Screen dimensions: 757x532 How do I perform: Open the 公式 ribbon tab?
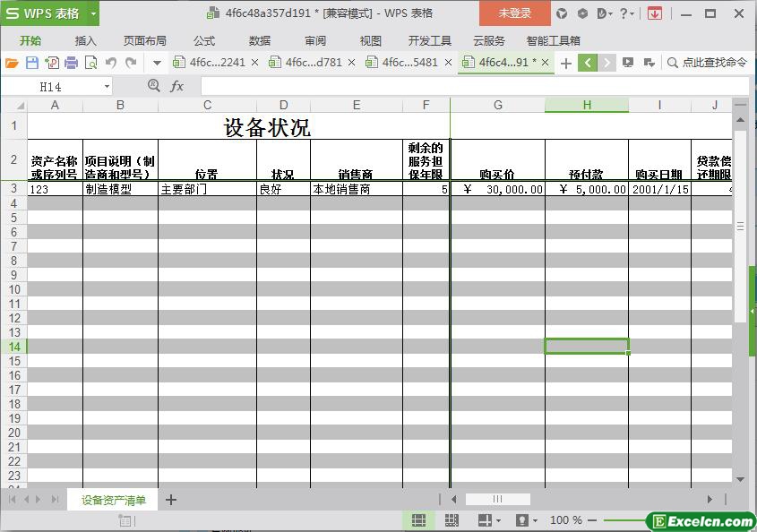point(204,40)
